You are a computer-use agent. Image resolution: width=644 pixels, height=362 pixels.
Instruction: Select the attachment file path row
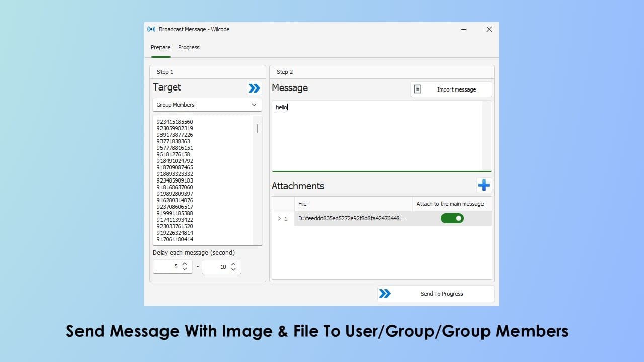[351, 218]
